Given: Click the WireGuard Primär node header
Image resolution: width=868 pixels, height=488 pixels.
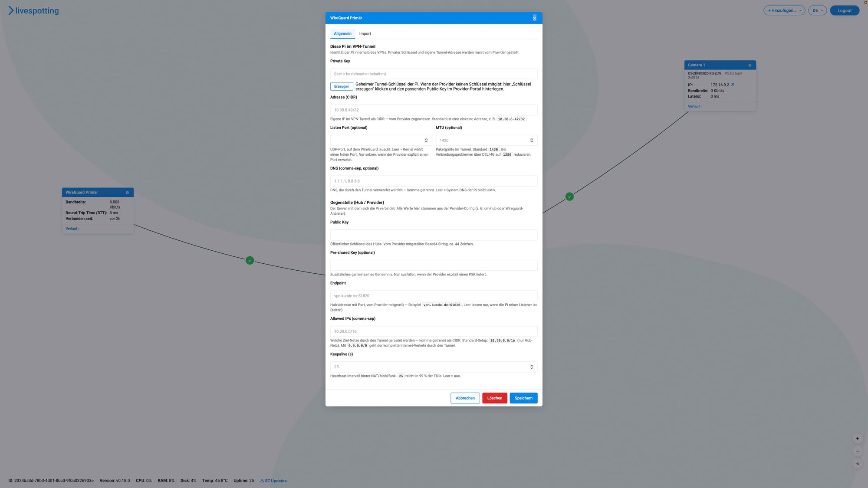Looking at the screenshot, I should pos(98,193).
